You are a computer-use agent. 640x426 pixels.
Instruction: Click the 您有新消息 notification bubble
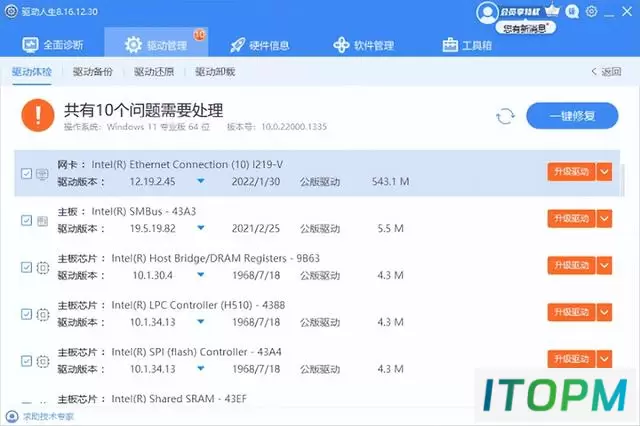pyautogui.click(x=525, y=28)
